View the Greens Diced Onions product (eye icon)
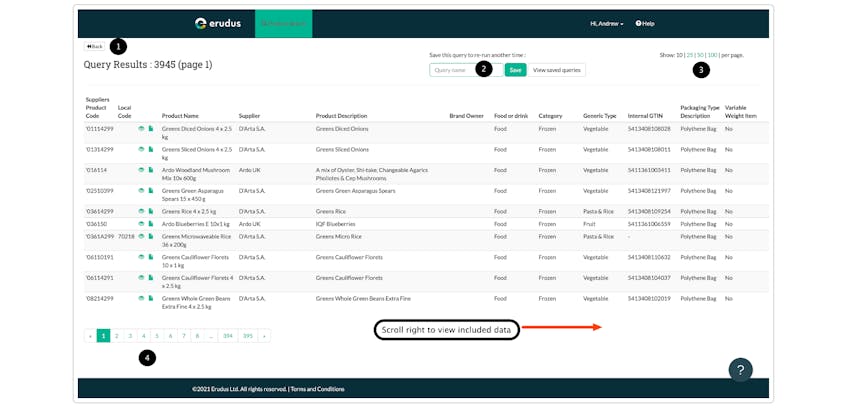Viewport: 850px width, 408px height. 141,128
